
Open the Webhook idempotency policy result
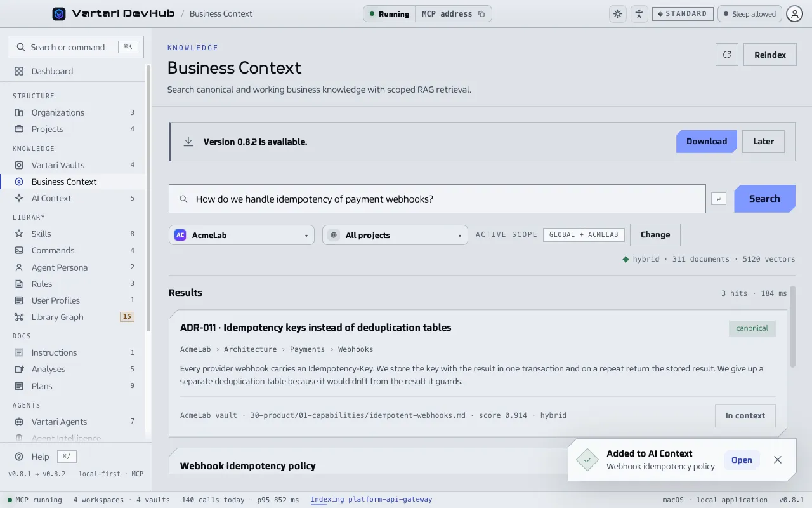click(x=248, y=466)
